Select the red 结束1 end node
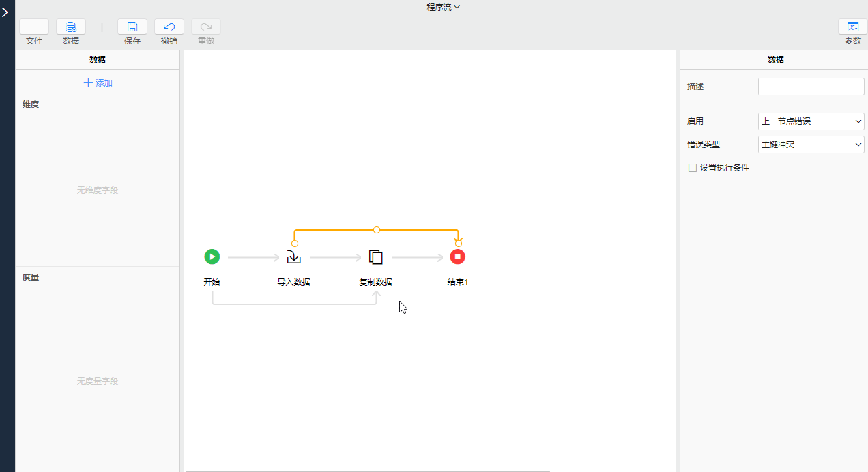 pyautogui.click(x=457, y=257)
